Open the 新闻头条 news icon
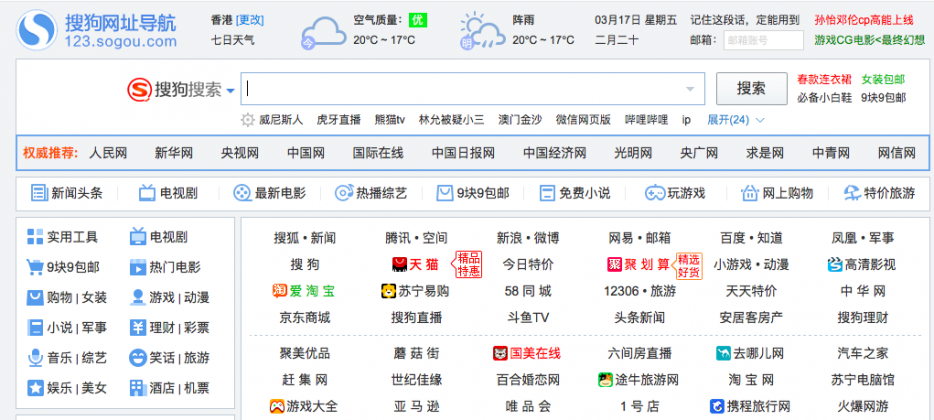The height and width of the screenshot is (420, 934). tap(39, 193)
